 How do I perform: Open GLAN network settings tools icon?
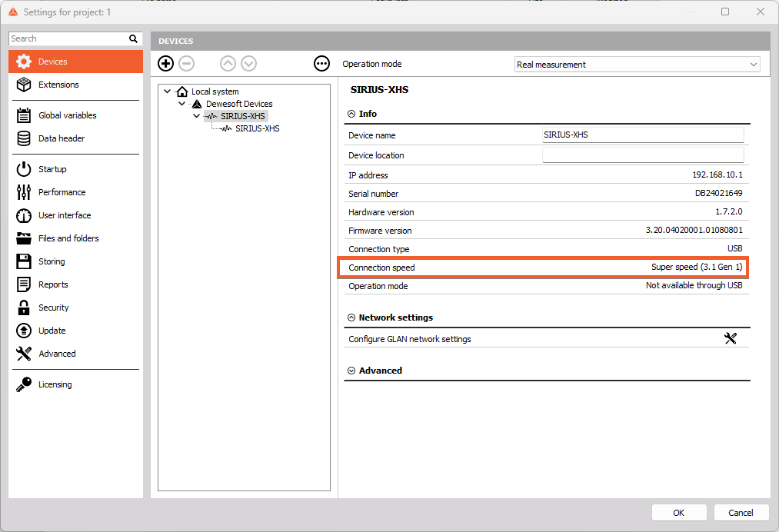click(x=731, y=339)
